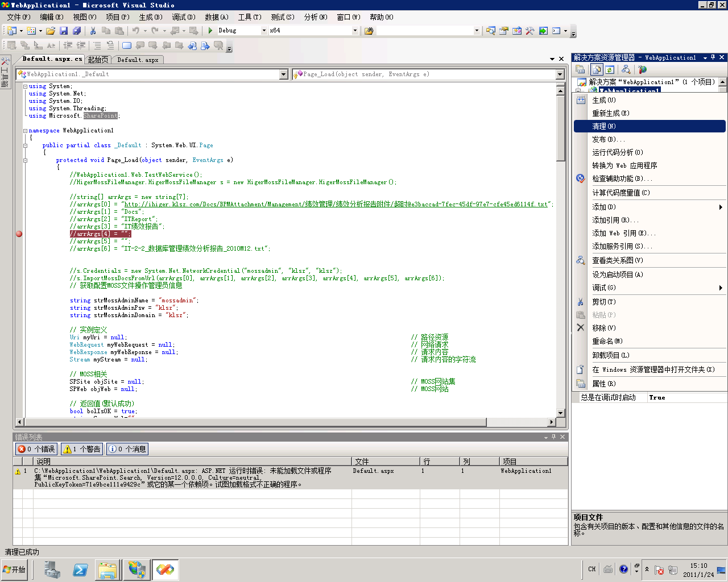Click the Add New Item toolbar icon
This screenshot has width=728, height=582.
[x=31, y=31]
